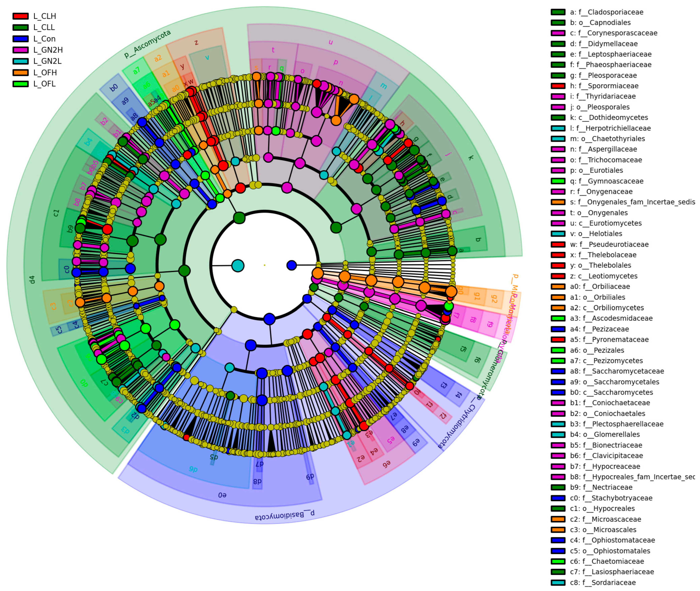This screenshot has width=700, height=591.
Task: Click the p__Ascomycota clade label
Action: (148, 44)
